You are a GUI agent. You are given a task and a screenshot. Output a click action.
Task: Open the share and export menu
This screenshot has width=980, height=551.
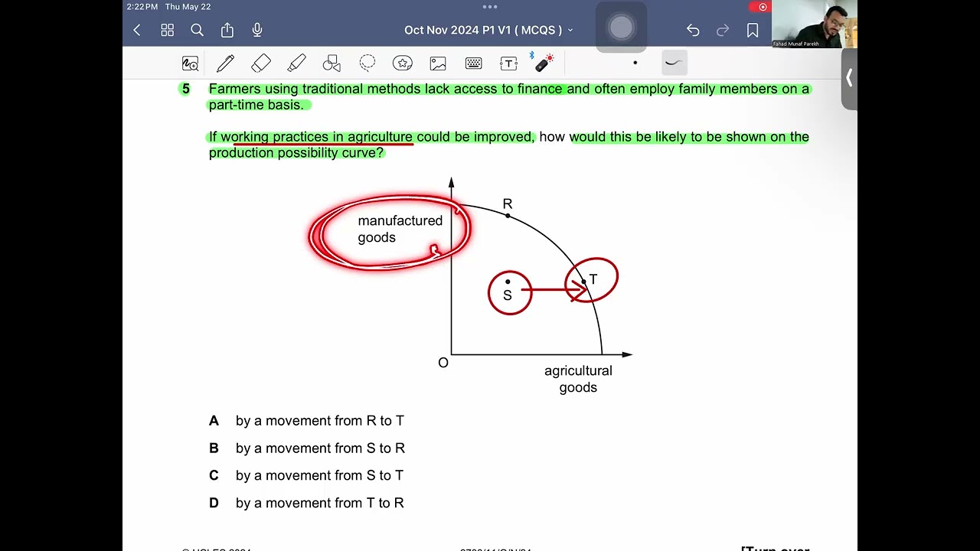227,30
